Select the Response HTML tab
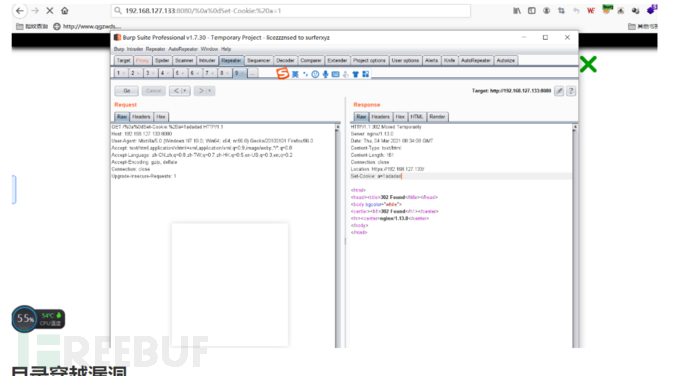690x376 pixels. pyautogui.click(x=417, y=117)
